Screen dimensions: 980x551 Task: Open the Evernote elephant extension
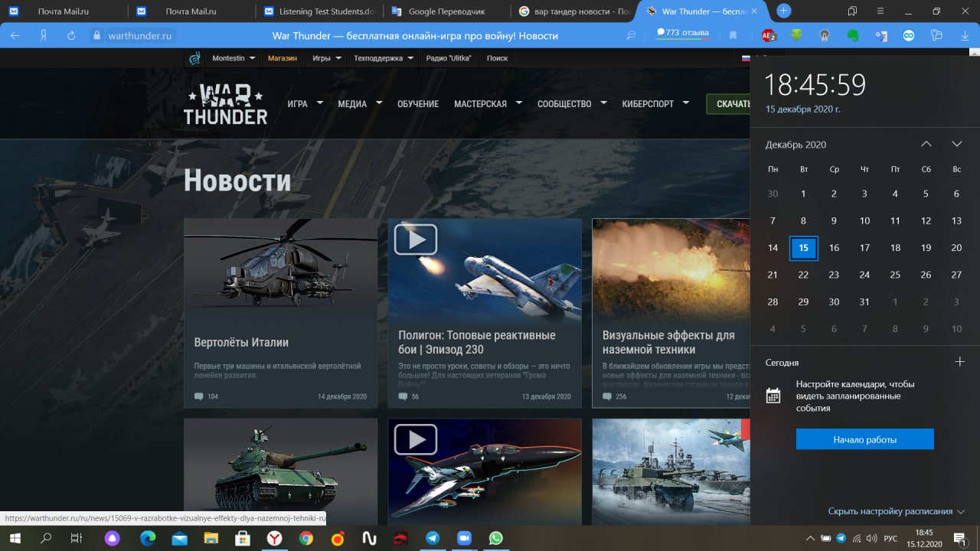pos(852,35)
